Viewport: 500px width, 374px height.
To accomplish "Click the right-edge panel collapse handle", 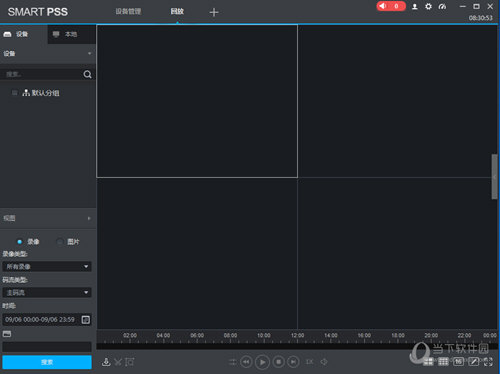I will pos(494,177).
